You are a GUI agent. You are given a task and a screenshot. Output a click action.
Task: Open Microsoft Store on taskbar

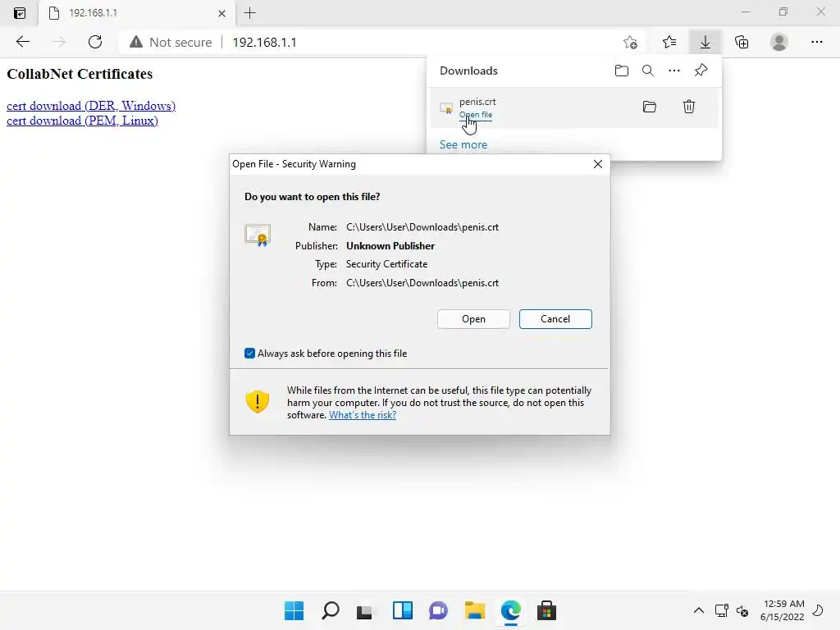tap(546, 610)
